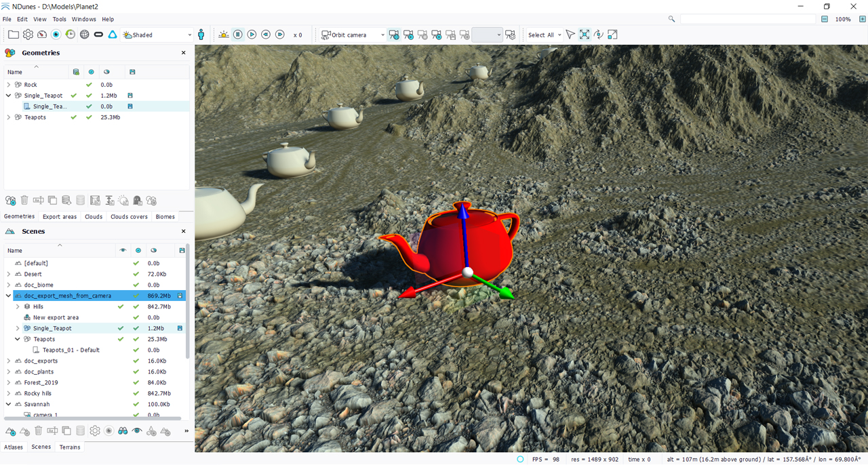Click the pause simulation button
The height and width of the screenshot is (465, 868).
point(238,35)
